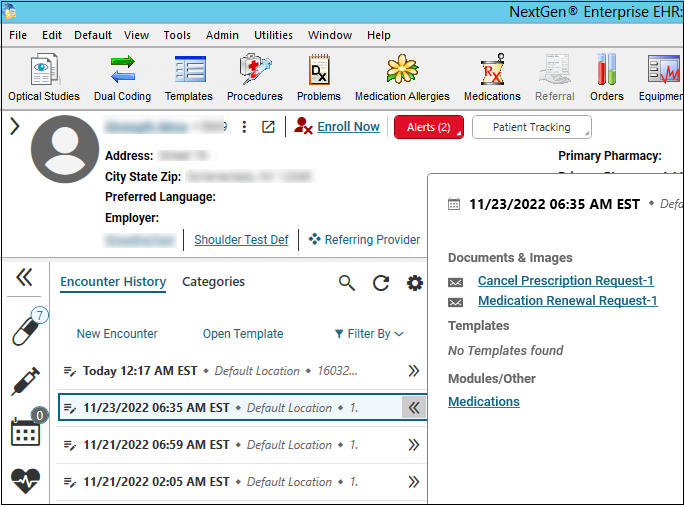Switch to the Categories tab
The image size is (684, 505).
(213, 282)
